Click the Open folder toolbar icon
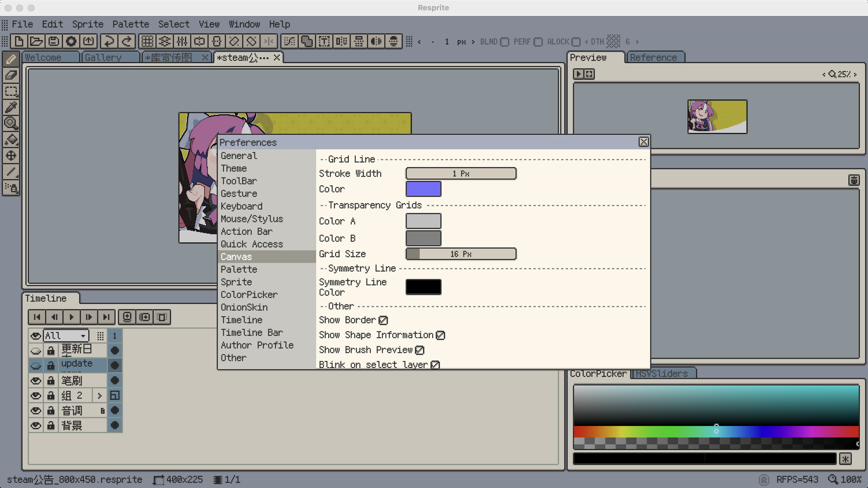The height and width of the screenshot is (488, 868). tap(36, 42)
